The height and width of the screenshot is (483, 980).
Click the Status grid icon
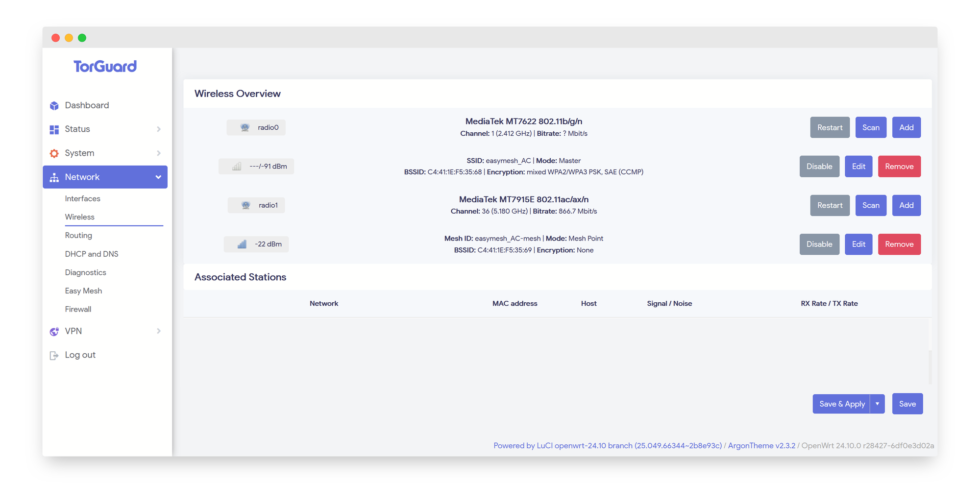(54, 129)
